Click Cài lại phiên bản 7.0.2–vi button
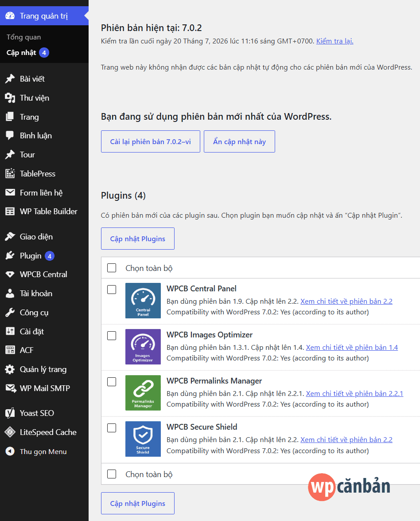420x521 pixels. (x=150, y=141)
